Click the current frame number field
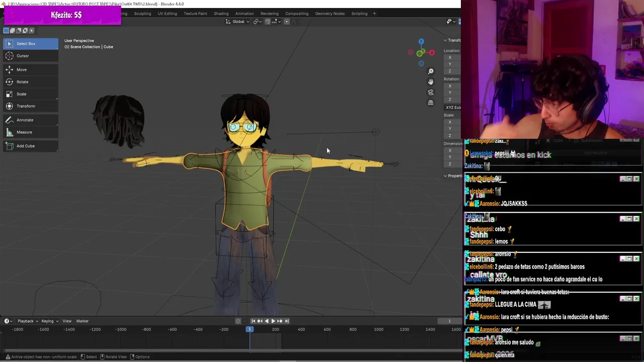 449,321
